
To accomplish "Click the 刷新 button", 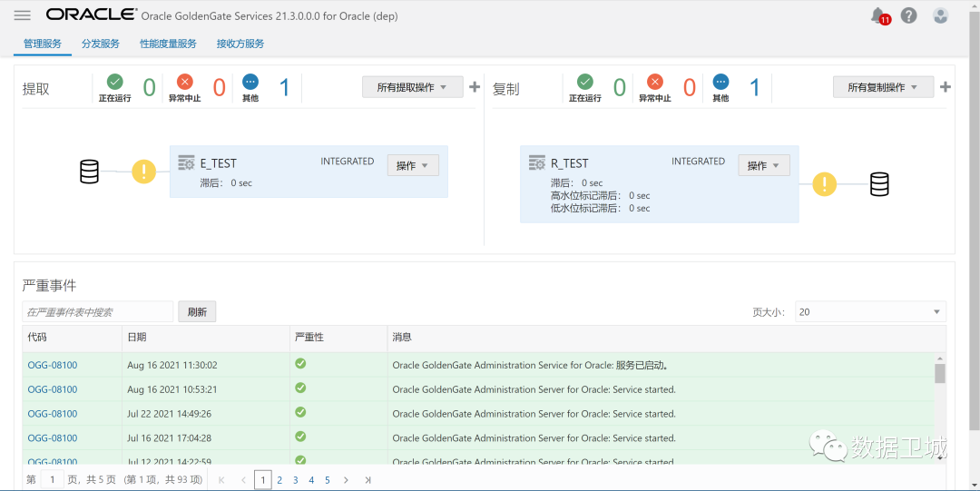I will tap(197, 311).
